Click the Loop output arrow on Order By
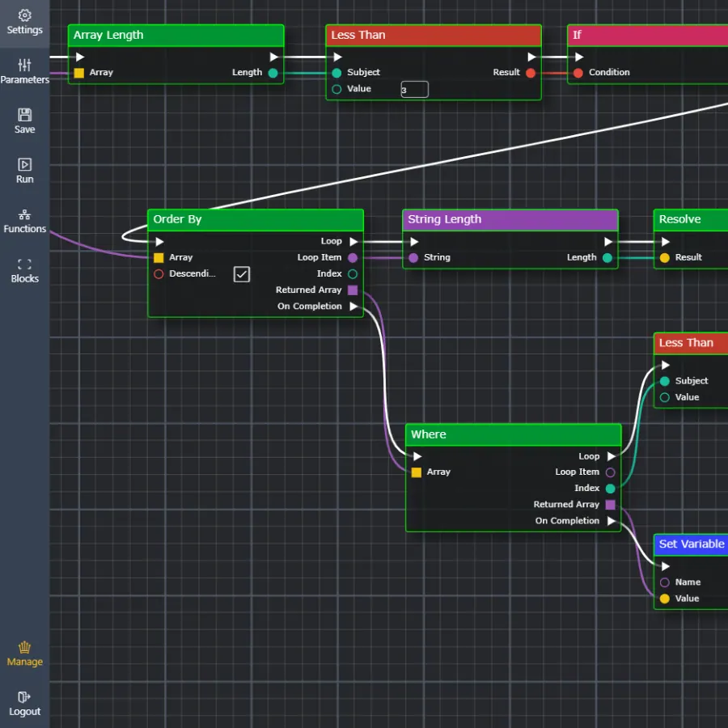 [353, 241]
